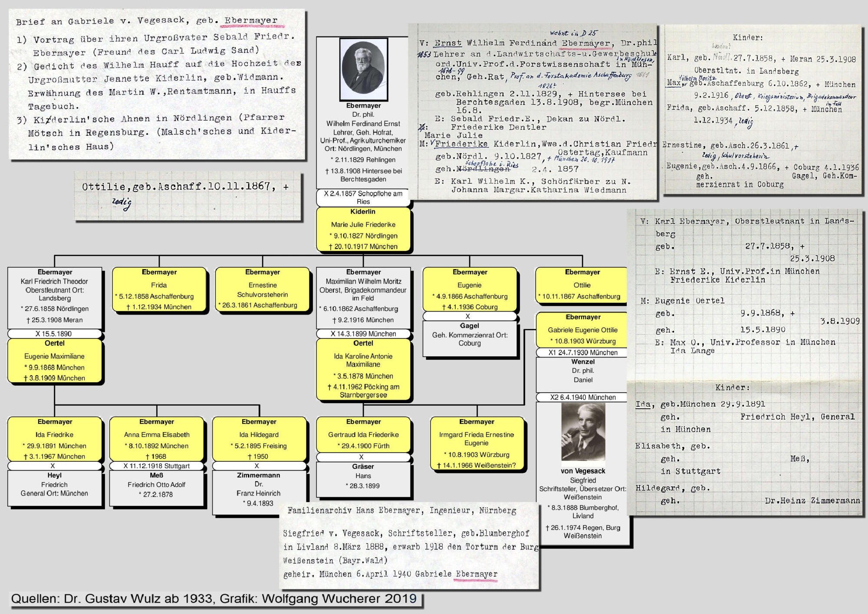Screen dimensions: 868x614
Task: Click the Frida Ebermayer yellow box
Action: (159, 289)
